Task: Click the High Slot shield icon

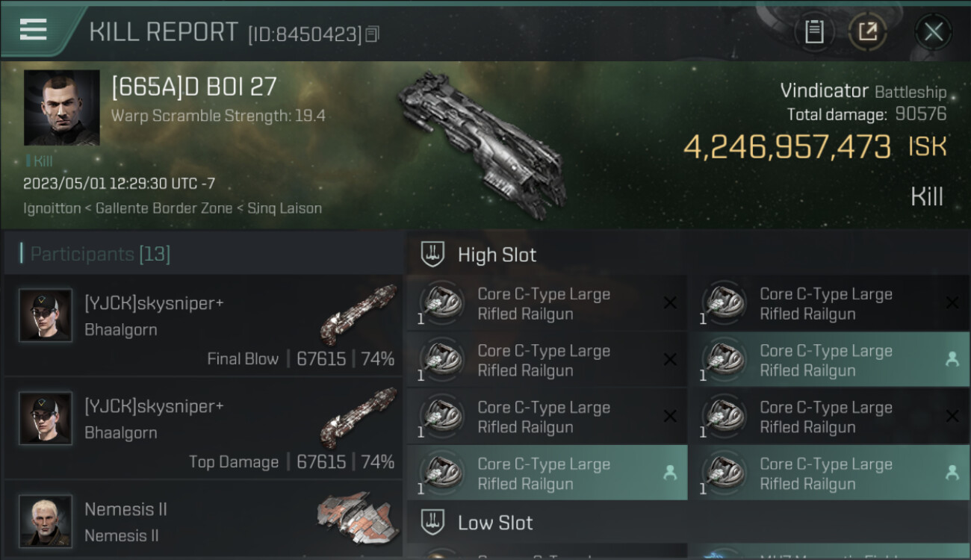Action: pos(432,255)
